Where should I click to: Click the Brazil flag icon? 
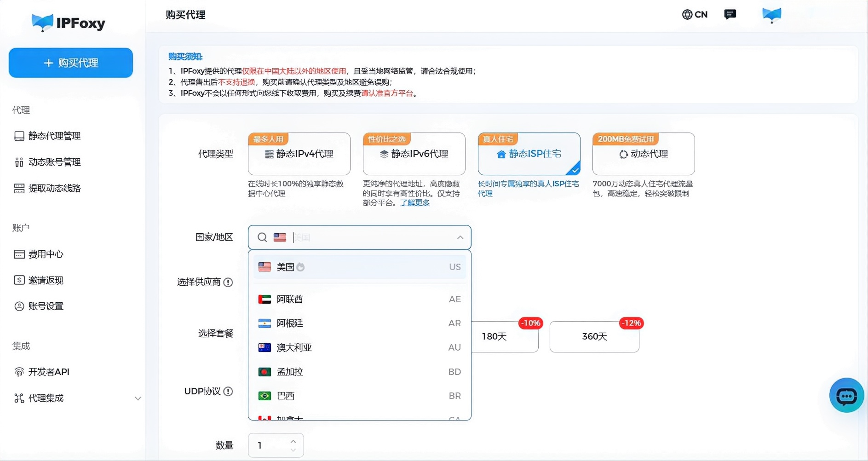click(x=264, y=396)
